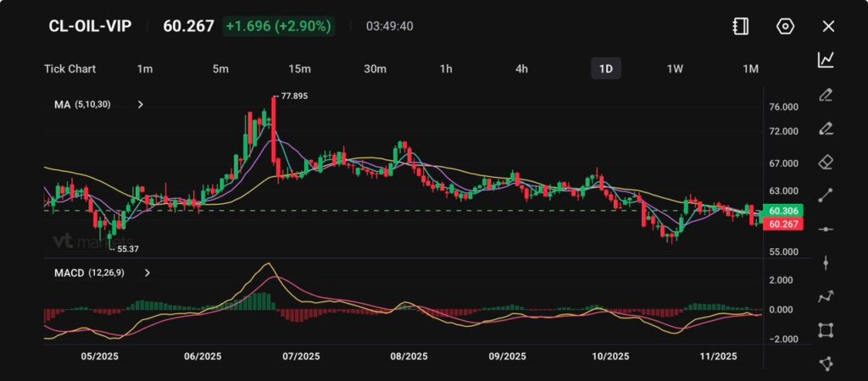Select the line chart indicator icon
This screenshot has width=868, height=381.
[x=826, y=60]
